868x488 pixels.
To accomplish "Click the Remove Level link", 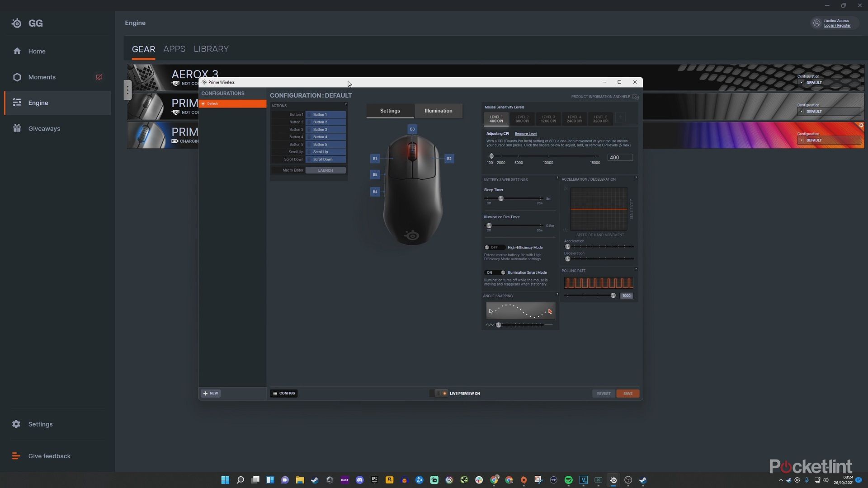I will (526, 133).
